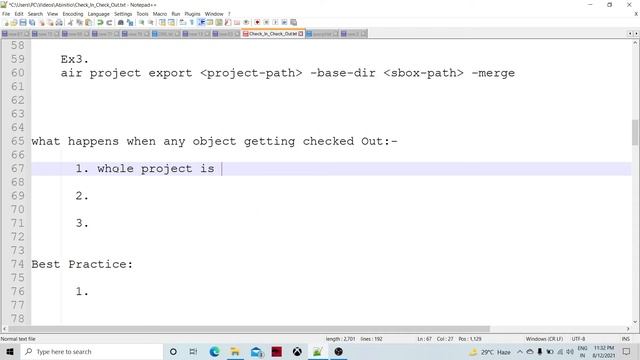Image resolution: width=640 pixels, height=360 pixels.
Task: Click the taskbar search box
Action: [x=91, y=351]
